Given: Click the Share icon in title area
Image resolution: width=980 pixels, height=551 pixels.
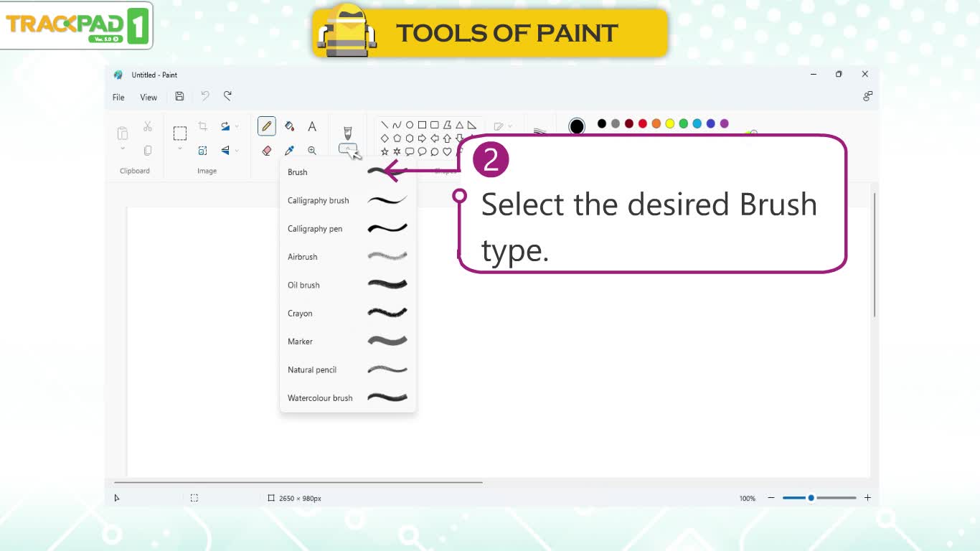Looking at the screenshot, I should point(867,96).
